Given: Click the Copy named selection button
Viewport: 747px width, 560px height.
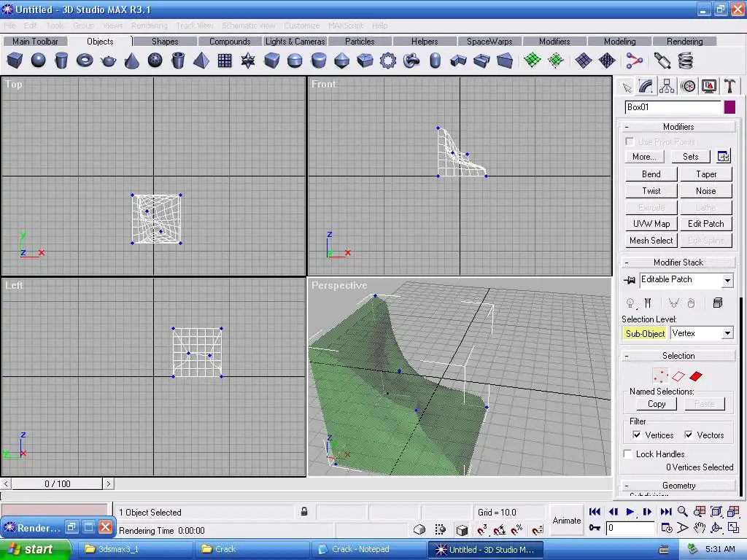Looking at the screenshot, I should (656, 404).
